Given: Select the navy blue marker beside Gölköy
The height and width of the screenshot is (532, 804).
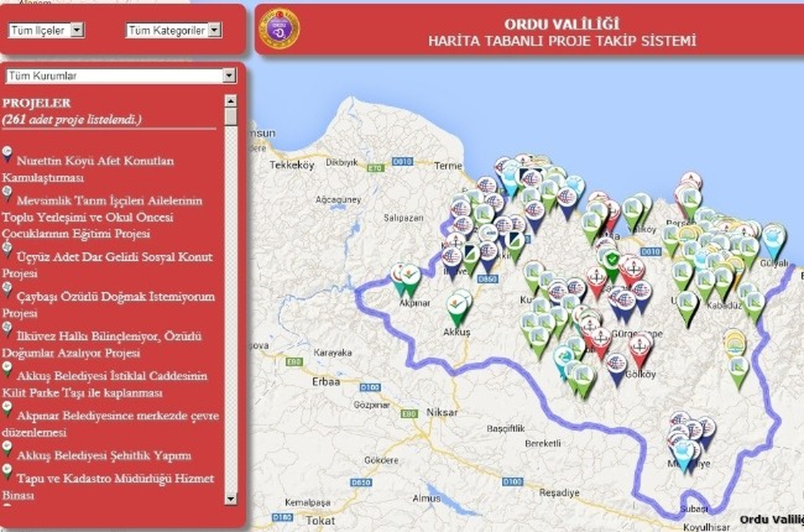Looking at the screenshot, I should (x=617, y=369).
